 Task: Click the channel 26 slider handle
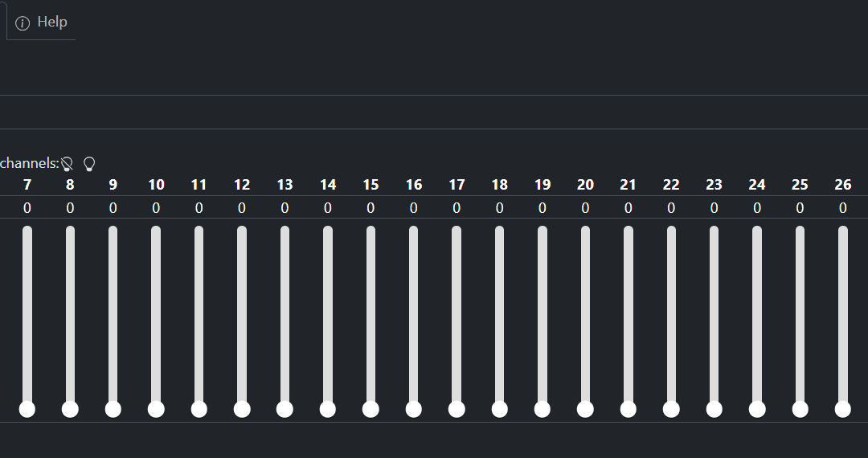(x=842, y=409)
